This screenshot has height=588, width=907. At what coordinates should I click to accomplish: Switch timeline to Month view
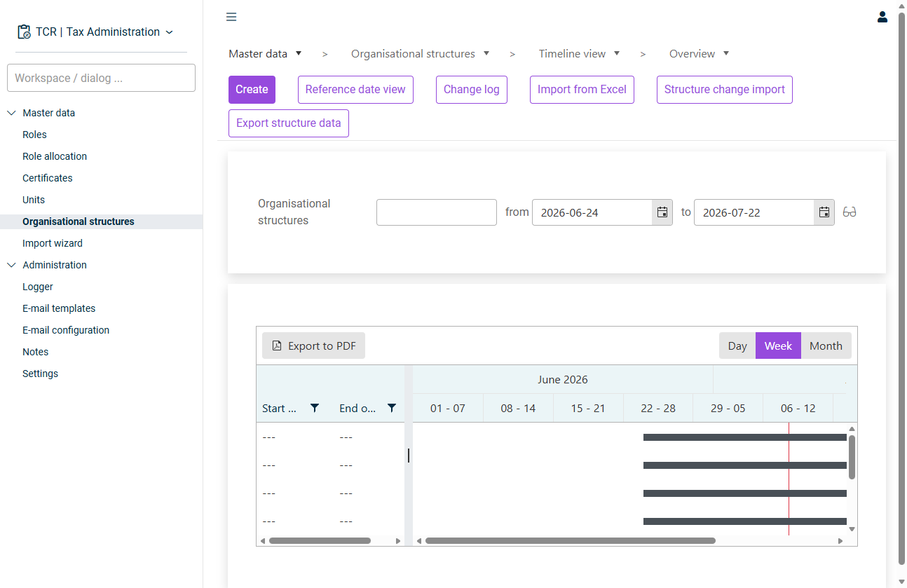pos(826,346)
